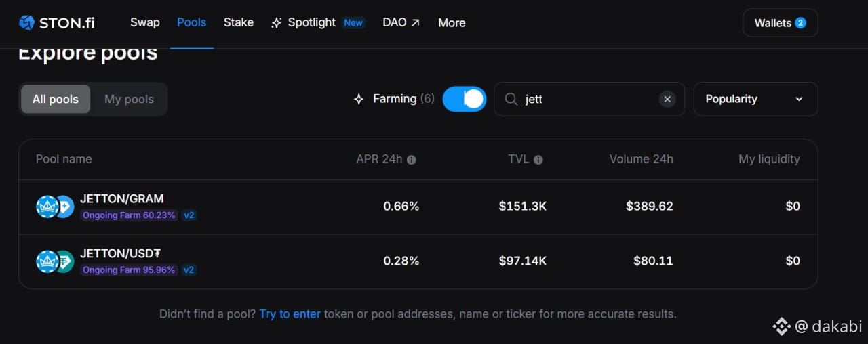Click the JETTON/USD₮ pool token icons
Screen dimensions: 868x344
click(x=55, y=261)
